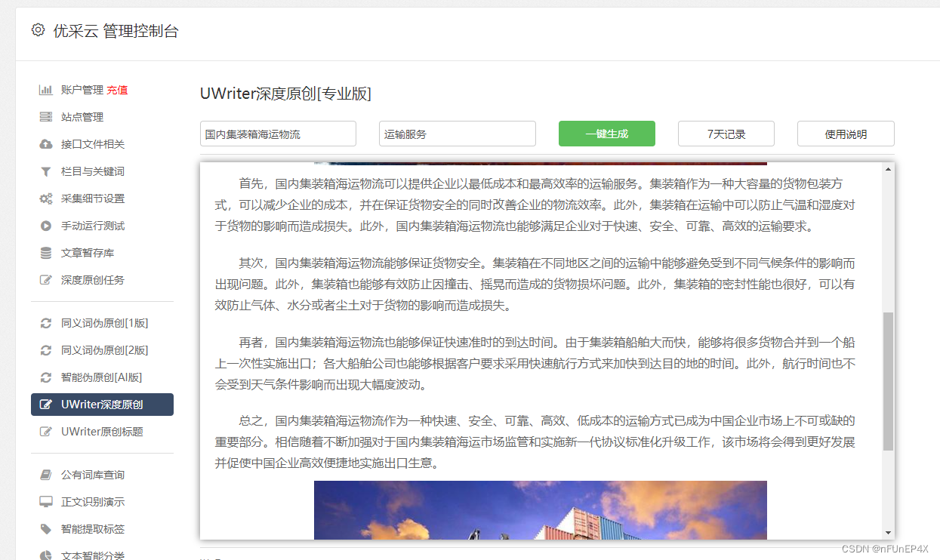
Task: Open the 使用说明 help page
Action: pyautogui.click(x=845, y=134)
